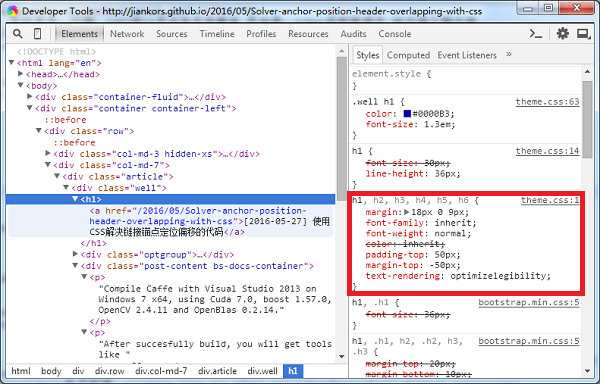
Task: Collapse the selected h1 node
Action: coord(75,199)
